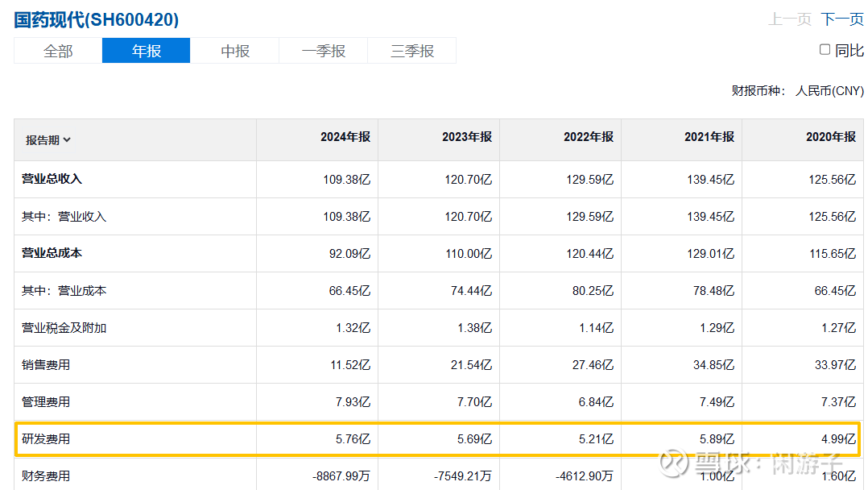Switch to the 全部 tab

coord(58,51)
